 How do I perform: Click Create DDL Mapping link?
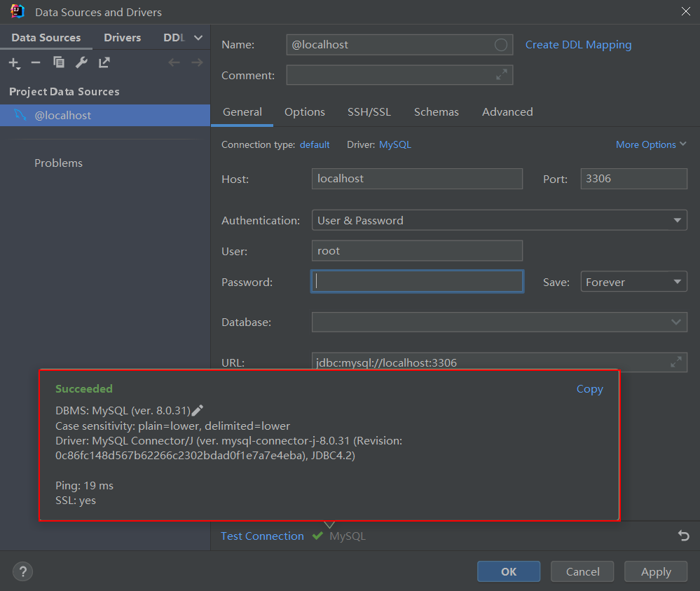coord(578,45)
